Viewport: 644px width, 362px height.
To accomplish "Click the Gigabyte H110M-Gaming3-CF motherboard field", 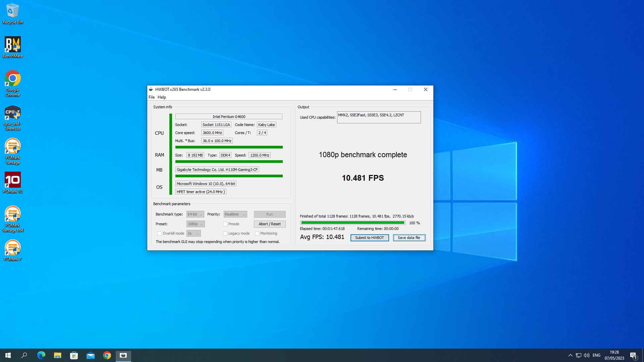I will 217,170.
